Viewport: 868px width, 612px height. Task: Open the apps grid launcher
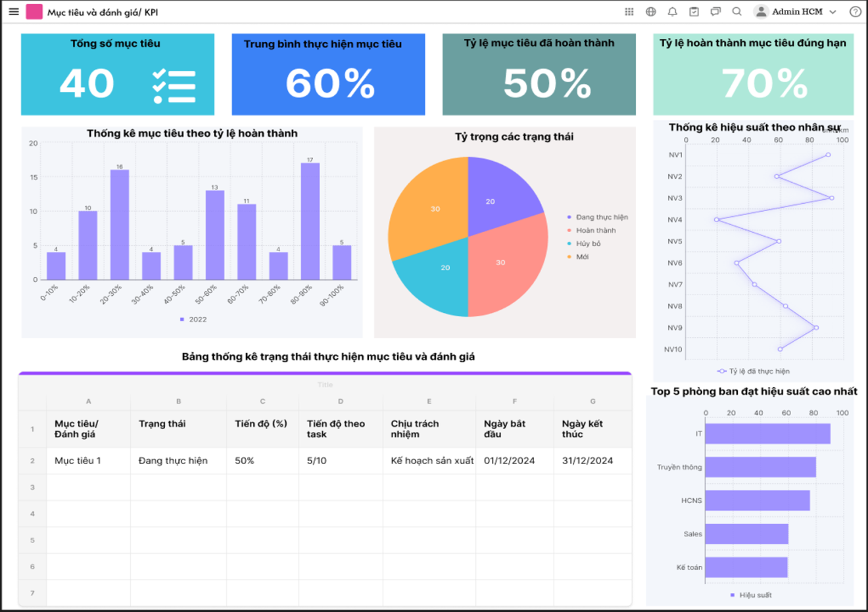tap(629, 12)
